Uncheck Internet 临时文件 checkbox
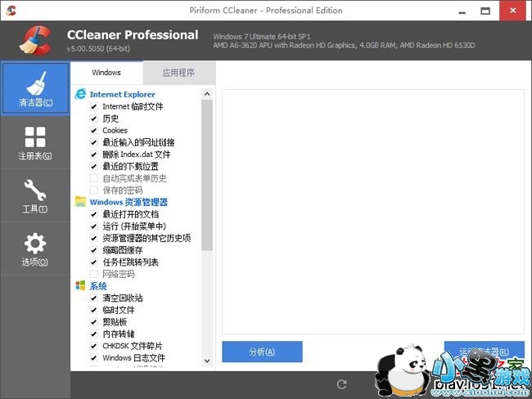532x399 pixels. point(93,106)
